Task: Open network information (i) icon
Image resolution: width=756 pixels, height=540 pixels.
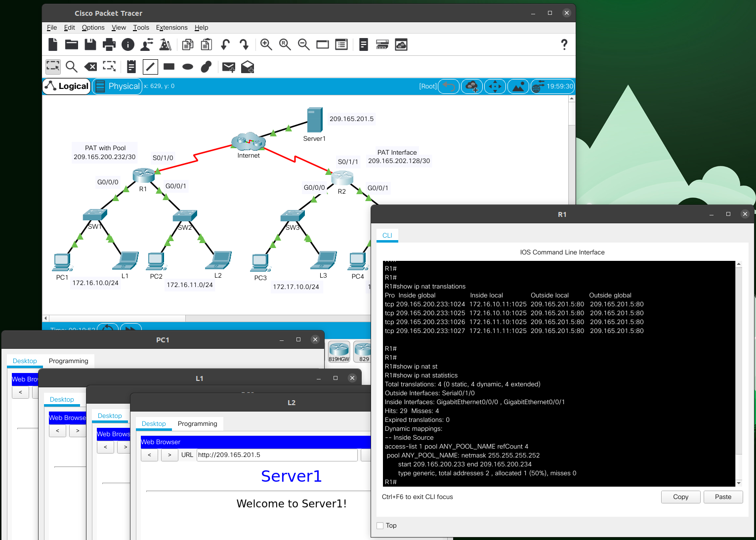Action: click(128, 45)
